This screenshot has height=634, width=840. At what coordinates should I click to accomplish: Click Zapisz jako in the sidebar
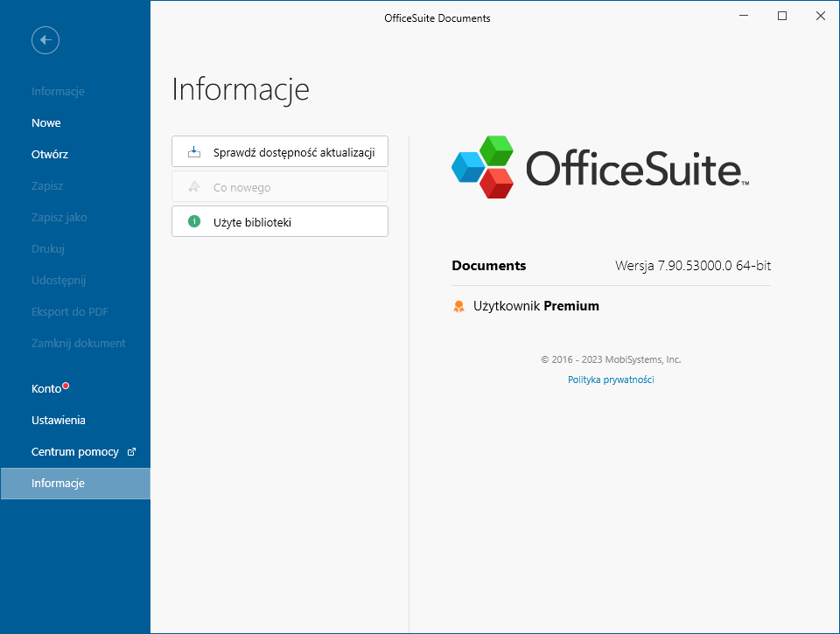click(x=59, y=218)
